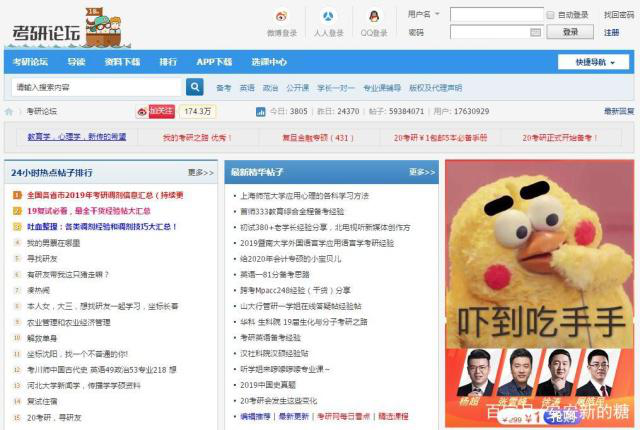Open the 资料下载 navigation tab

(x=122, y=62)
